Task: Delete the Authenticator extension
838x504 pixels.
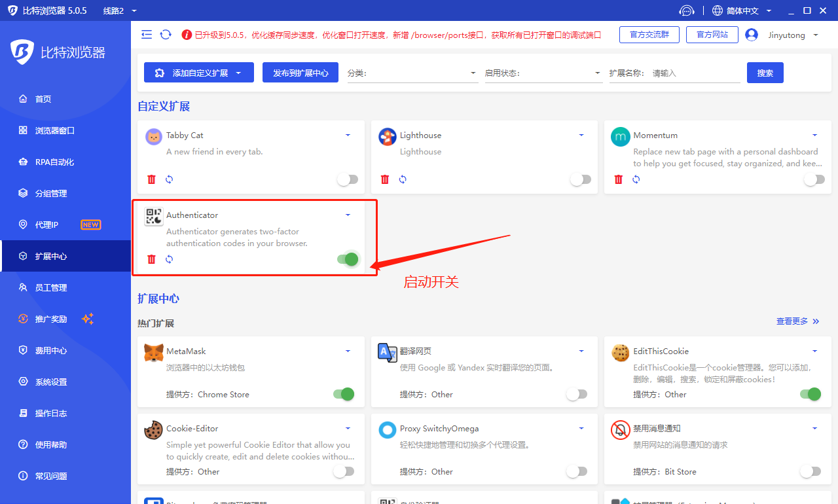Action: tap(152, 259)
